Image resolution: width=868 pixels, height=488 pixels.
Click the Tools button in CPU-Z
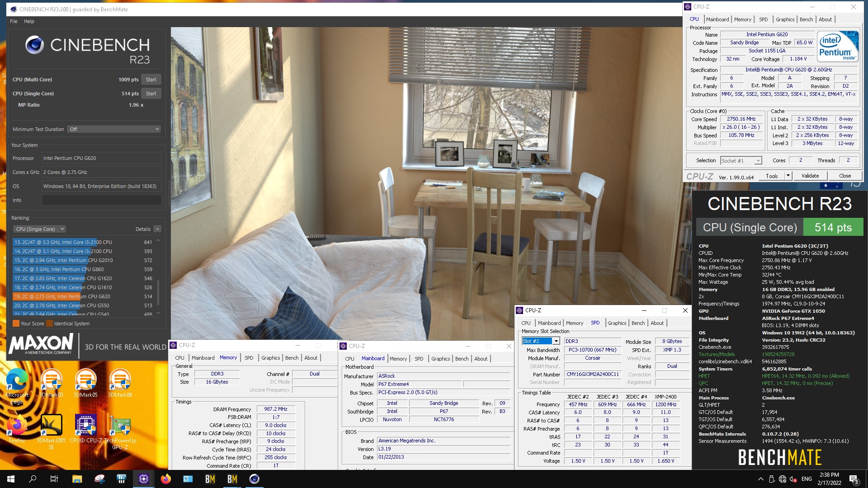point(772,176)
